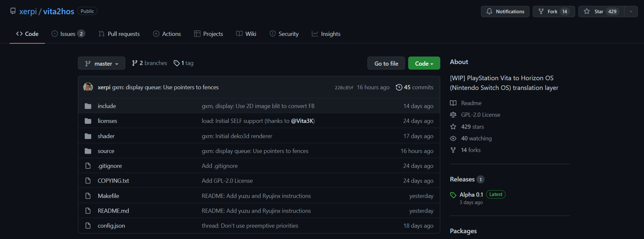Image resolution: width=644 pixels, height=239 pixels.
Task: Open the @Vita3K mention link
Action: click(302, 121)
